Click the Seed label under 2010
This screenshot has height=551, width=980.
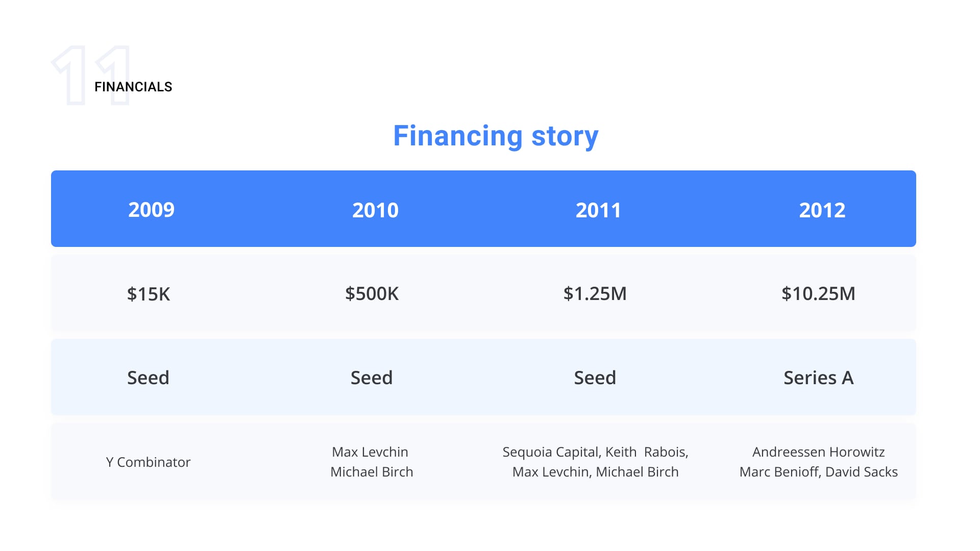coord(372,378)
